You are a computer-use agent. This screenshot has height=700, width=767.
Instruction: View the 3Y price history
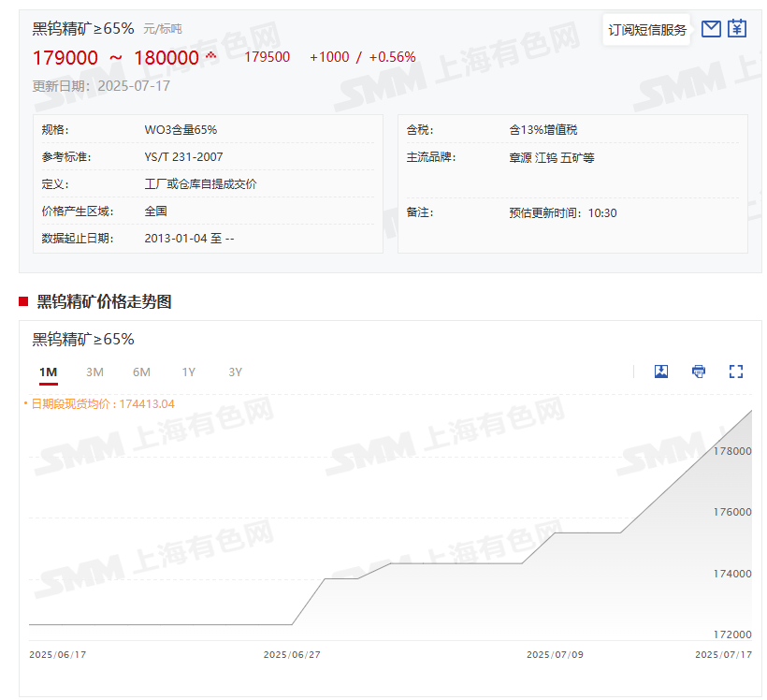click(x=235, y=372)
